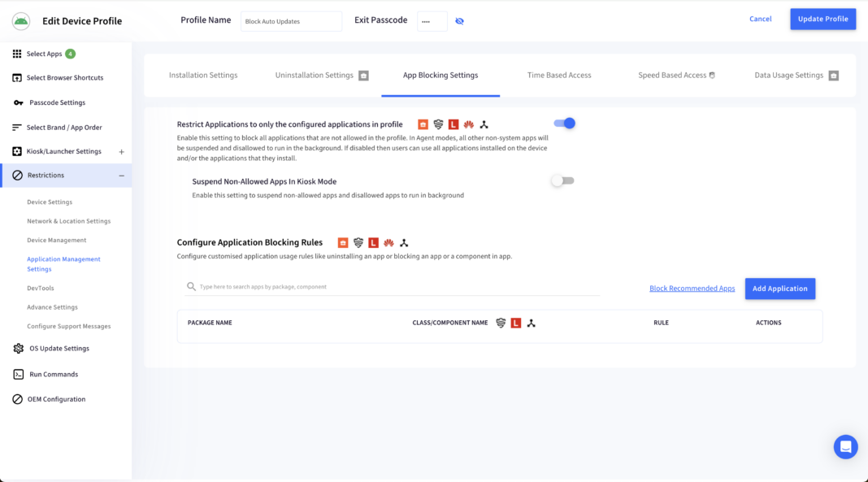Enable Suspend Non-Allowed Apps In Kiosk Mode
Image resolution: width=868 pixels, height=482 pixels.
[563, 180]
